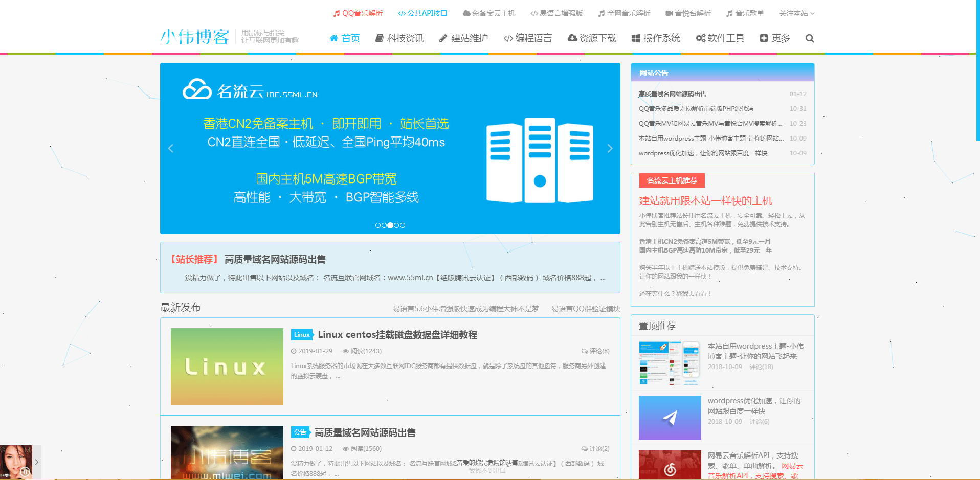Open the 操作系统 menu item
Screen dimensions: 980x480
[x=656, y=38]
